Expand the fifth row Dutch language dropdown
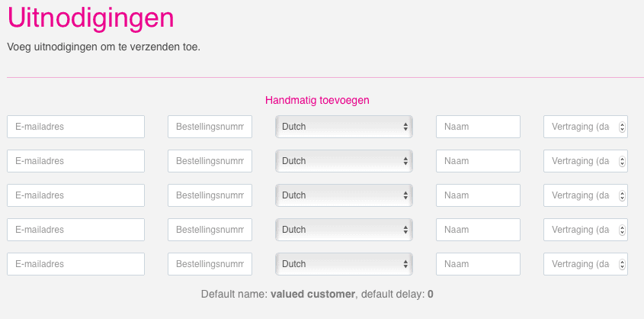The height and width of the screenshot is (319, 644). [x=344, y=264]
